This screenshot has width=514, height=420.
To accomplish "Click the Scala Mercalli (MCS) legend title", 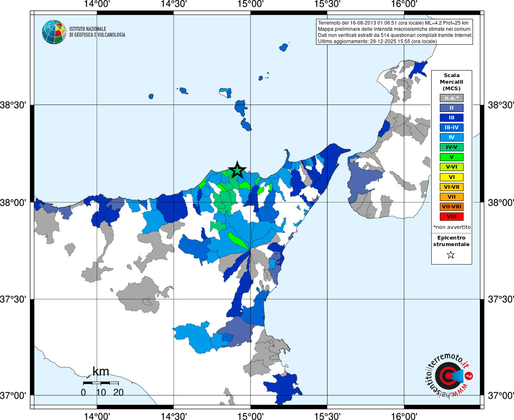I will click(x=452, y=82).
